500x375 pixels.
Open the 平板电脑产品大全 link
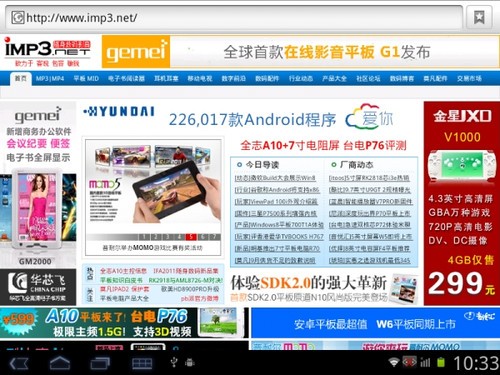tap(124, 298)
